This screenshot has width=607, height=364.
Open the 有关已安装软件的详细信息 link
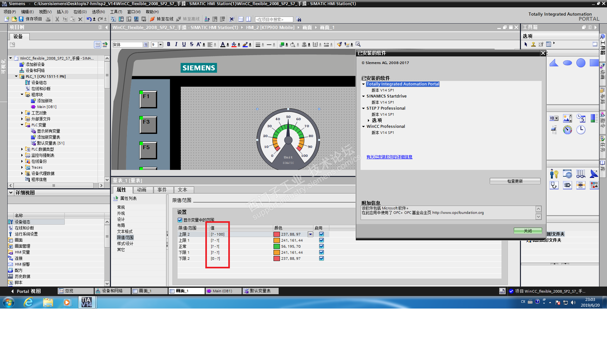point(389,157)
